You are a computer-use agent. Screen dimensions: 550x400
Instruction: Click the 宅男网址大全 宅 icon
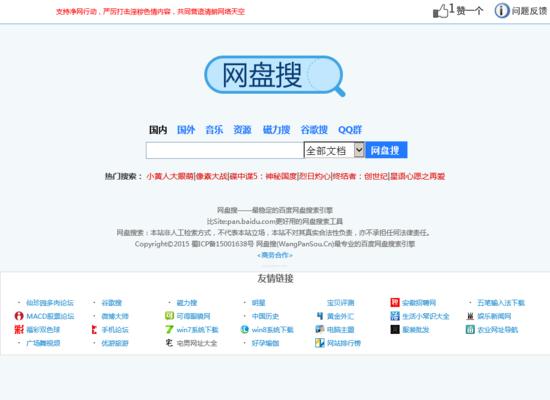click(169, 343)
